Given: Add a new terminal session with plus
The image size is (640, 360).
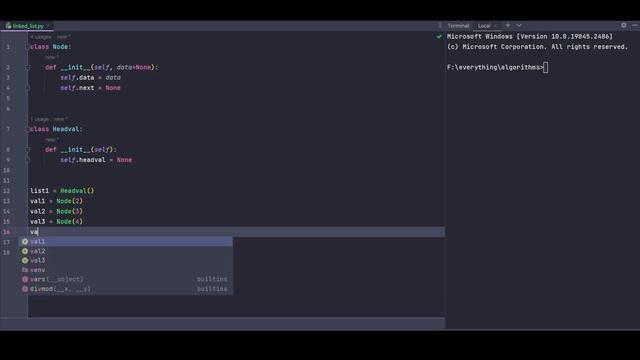Looking at the screenshot, I should (x=508, y=25).
